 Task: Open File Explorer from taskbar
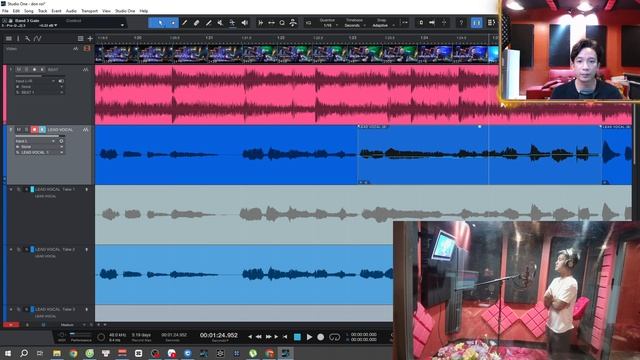pyautogui.click(x=57, y=353)
